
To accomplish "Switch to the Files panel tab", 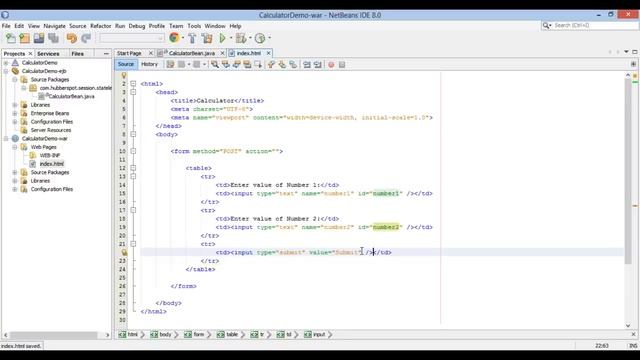I will click(77, 53).
